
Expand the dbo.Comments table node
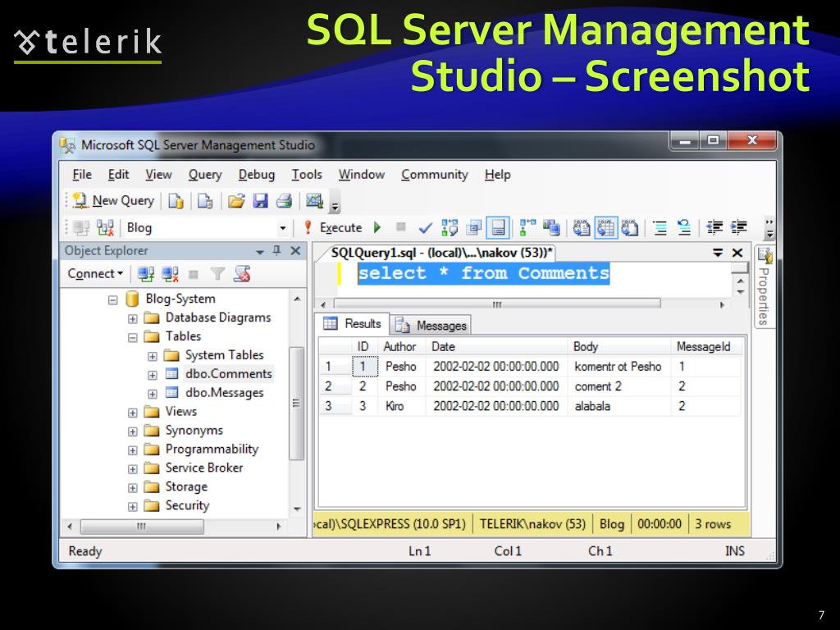pos(152,375)
